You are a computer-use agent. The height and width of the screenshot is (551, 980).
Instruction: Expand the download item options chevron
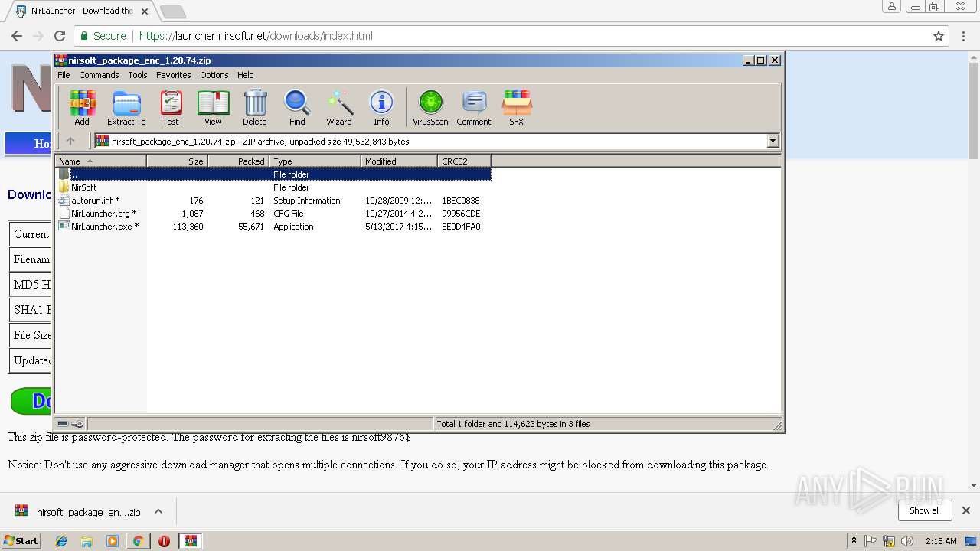[158, 512]
